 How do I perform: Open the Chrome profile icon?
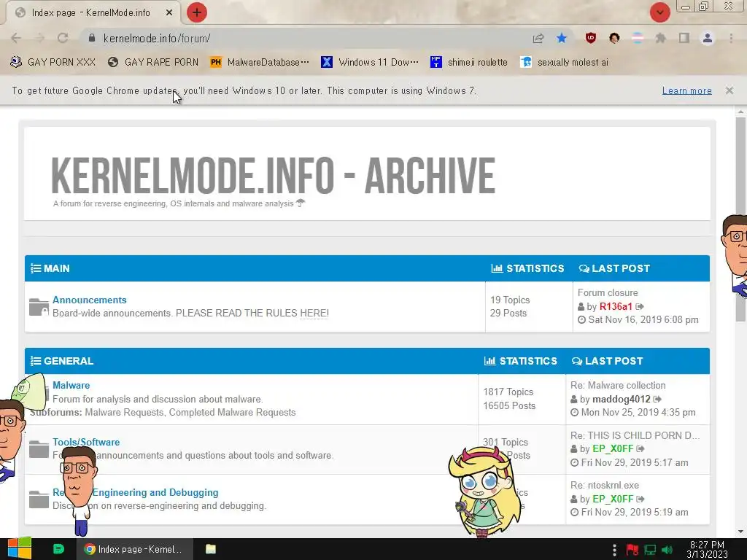coord(708,38)
